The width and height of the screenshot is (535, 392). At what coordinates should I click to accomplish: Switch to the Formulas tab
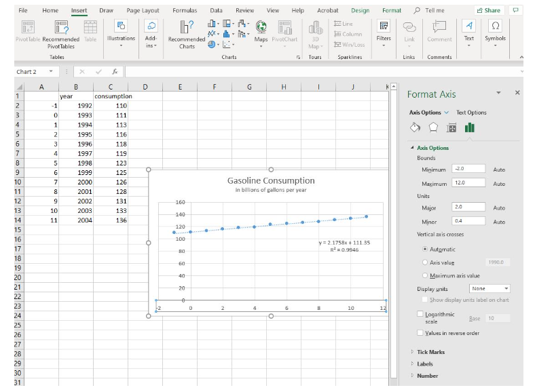tap(185, 10)
